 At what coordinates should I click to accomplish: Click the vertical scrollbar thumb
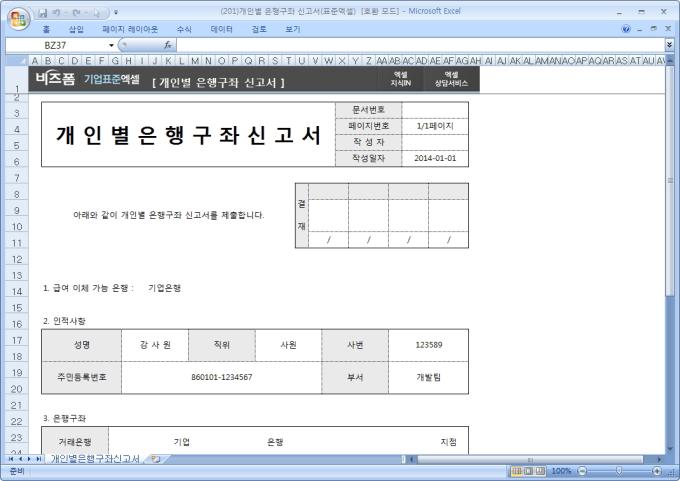(670, 180)
